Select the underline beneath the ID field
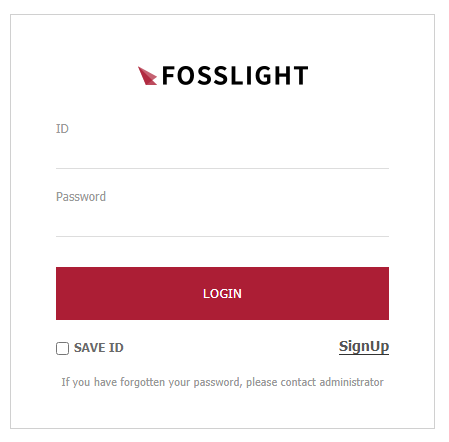Image resolution: width=449 pixels, height=442 pixels. tap(222, 168)
